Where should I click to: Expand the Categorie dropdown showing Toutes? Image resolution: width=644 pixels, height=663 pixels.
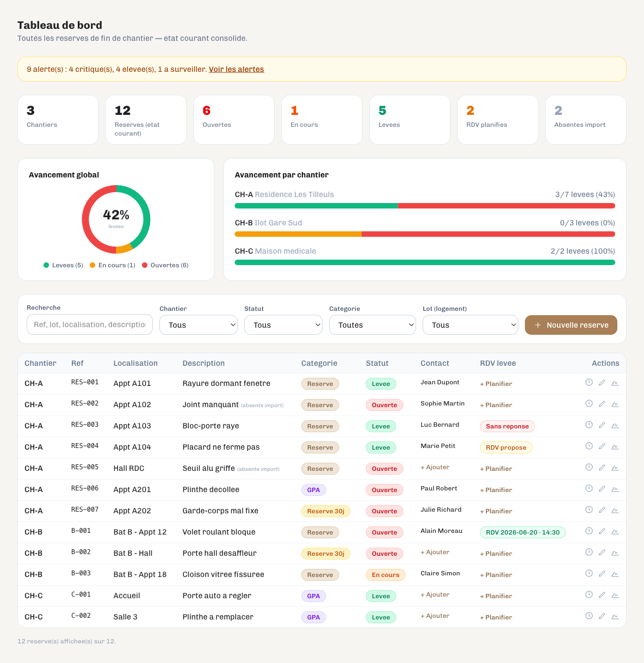pos(373,325)
